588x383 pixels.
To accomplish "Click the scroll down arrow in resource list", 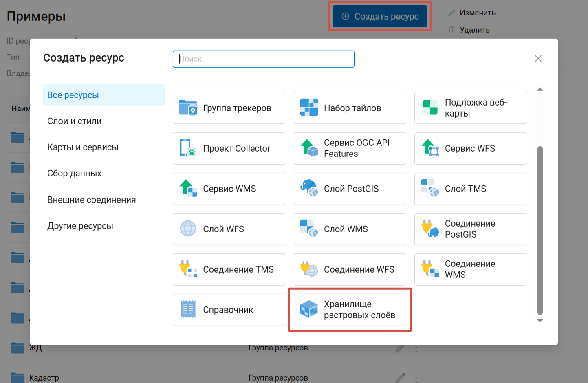I will [x=540, y=321].
